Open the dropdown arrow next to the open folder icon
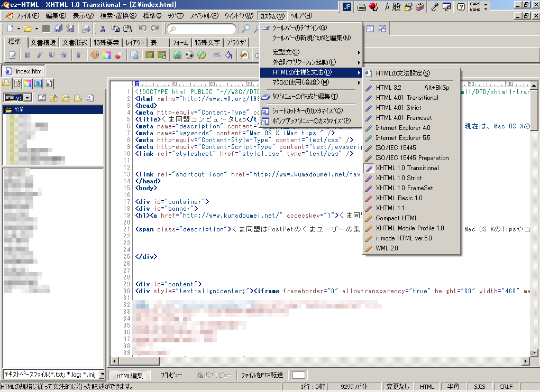This screenshot has width=540, height=392. point(36,29)
